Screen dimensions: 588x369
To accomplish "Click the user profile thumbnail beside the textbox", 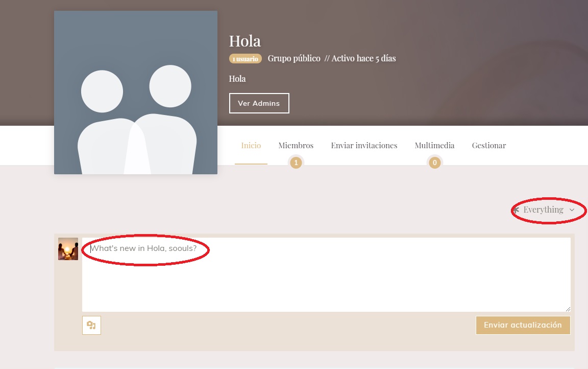I will [68, 249].
